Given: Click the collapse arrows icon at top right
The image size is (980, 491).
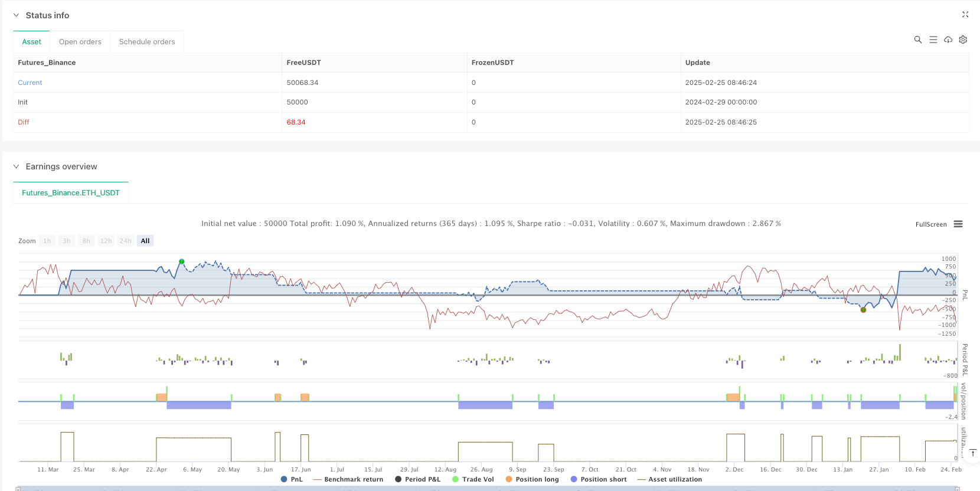Looking at the screenshot, I should [965, 15].
